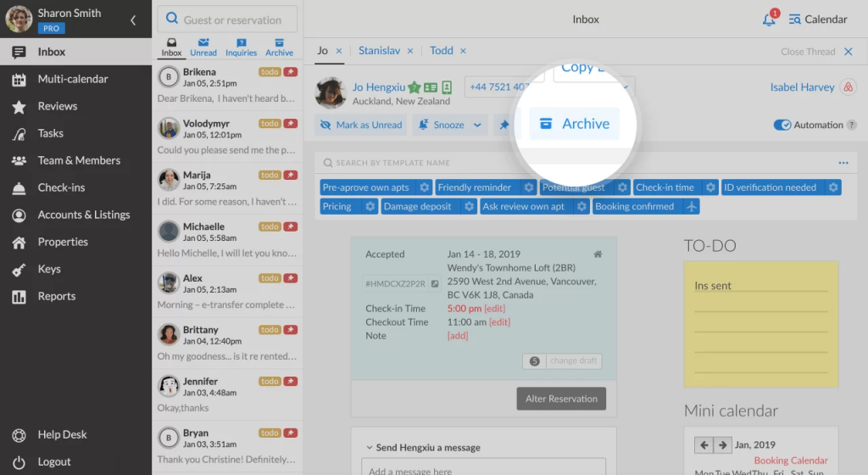The image size is (868, 475).
Task: Open the Inbox sidebar item
Action: [x=75, y=52]
